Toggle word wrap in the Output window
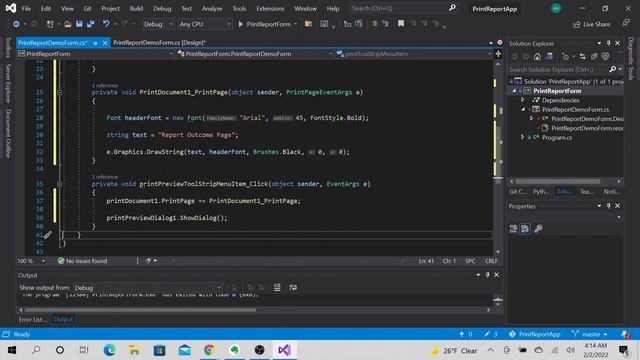This screenshot has width=640, height=360. point(293,287)
